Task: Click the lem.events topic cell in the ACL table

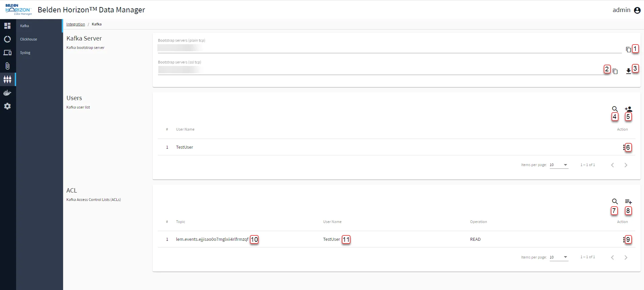Action: (x=212, y=239)
